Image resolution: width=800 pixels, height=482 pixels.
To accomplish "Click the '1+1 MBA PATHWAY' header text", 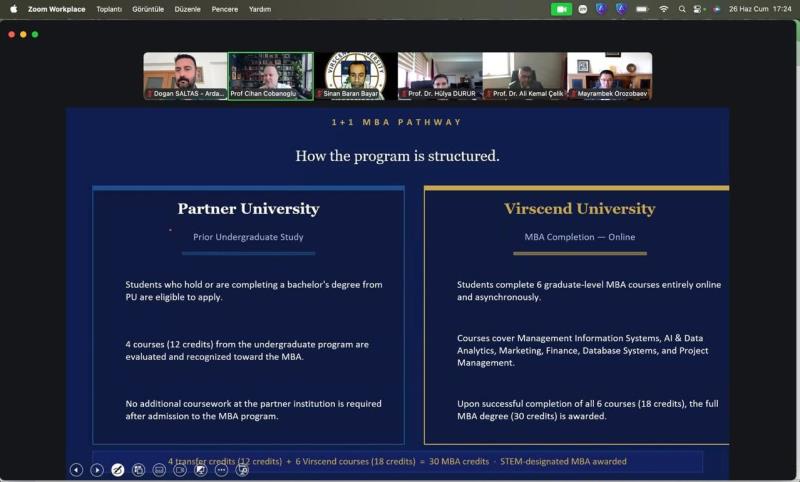I will 396,122.
